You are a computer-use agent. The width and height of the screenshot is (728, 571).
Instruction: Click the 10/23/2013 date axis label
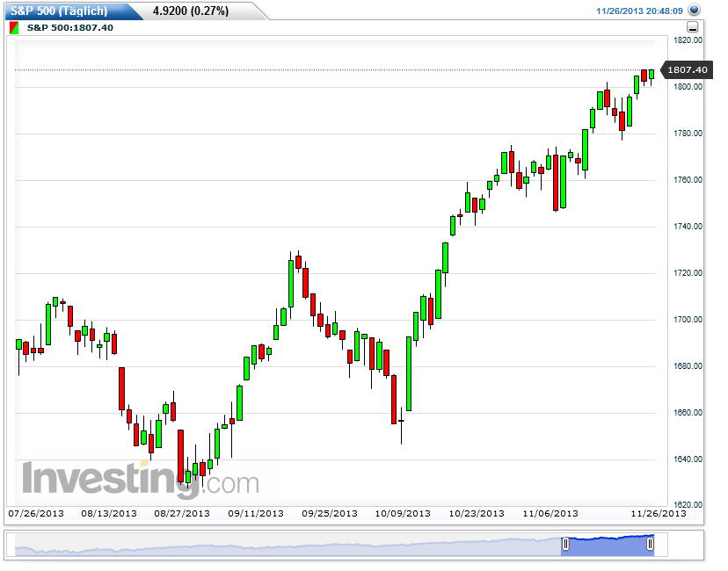[x=477, y=514]
